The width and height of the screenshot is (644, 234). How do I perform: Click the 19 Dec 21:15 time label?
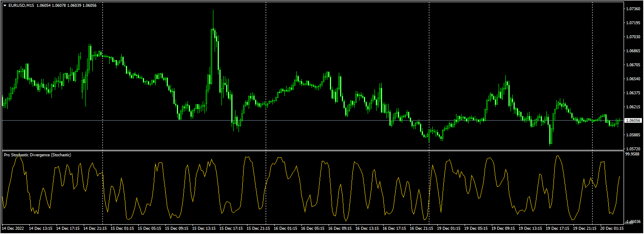pyautogui.click(x=585, y=228)
